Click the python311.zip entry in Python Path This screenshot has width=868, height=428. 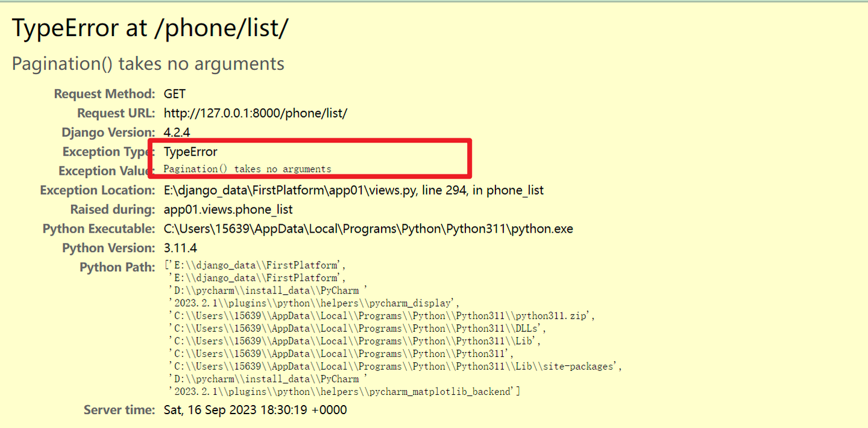click(382, 316)
